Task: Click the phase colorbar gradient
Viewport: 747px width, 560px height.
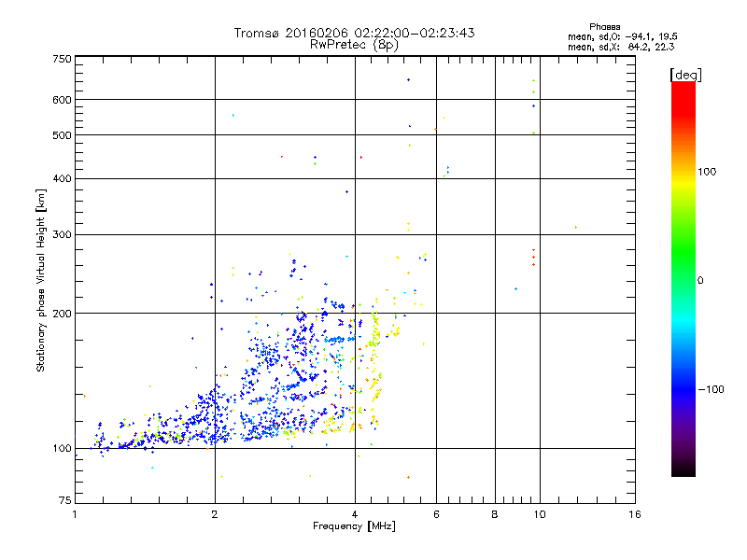Action: (x=684, y=278)
